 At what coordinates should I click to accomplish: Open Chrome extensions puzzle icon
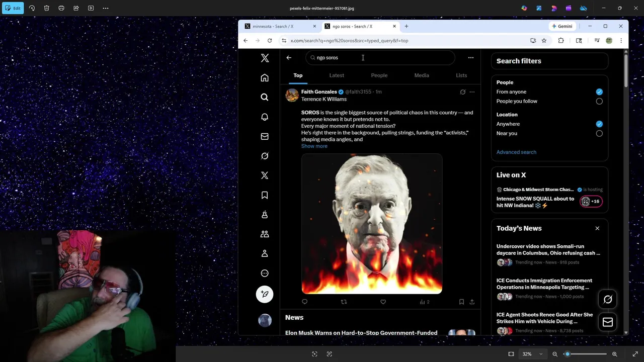click(561, 41)
